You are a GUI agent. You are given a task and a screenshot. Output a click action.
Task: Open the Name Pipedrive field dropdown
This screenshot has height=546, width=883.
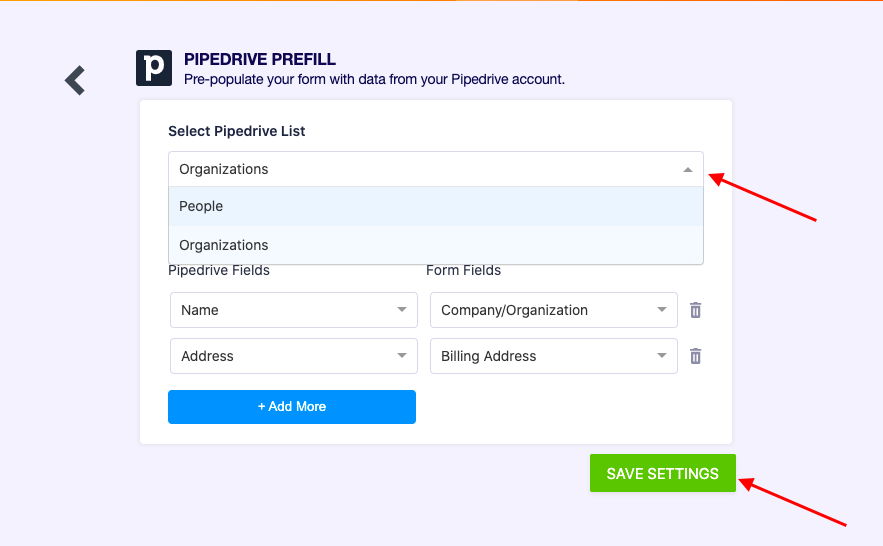293,310
